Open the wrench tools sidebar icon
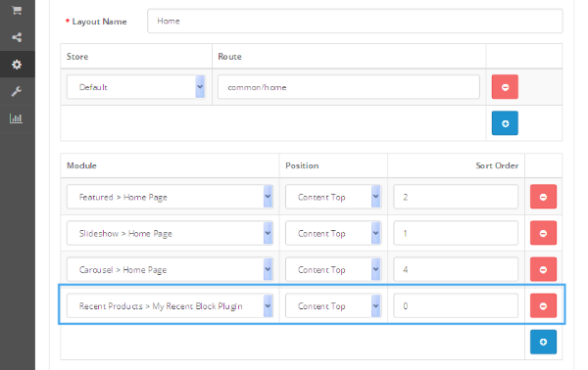 coord(17,91)
